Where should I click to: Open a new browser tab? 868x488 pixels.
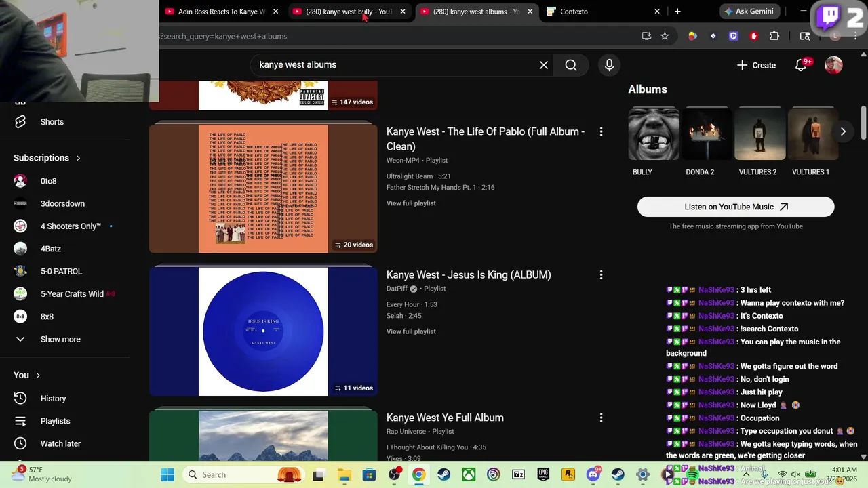677,12
